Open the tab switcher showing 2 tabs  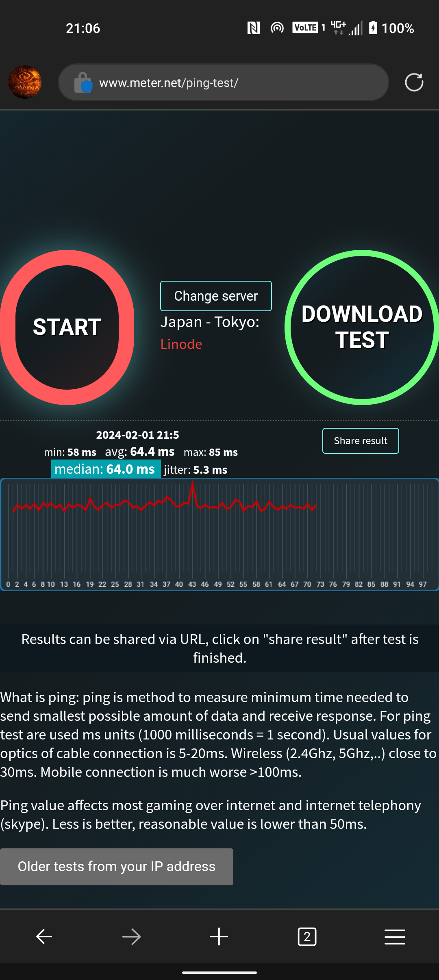tap(307, 937)
